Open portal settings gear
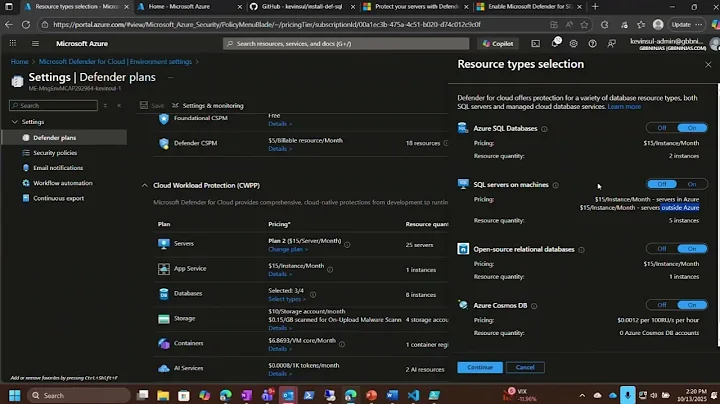Screen dimensions: 720x404 [574, 44]
